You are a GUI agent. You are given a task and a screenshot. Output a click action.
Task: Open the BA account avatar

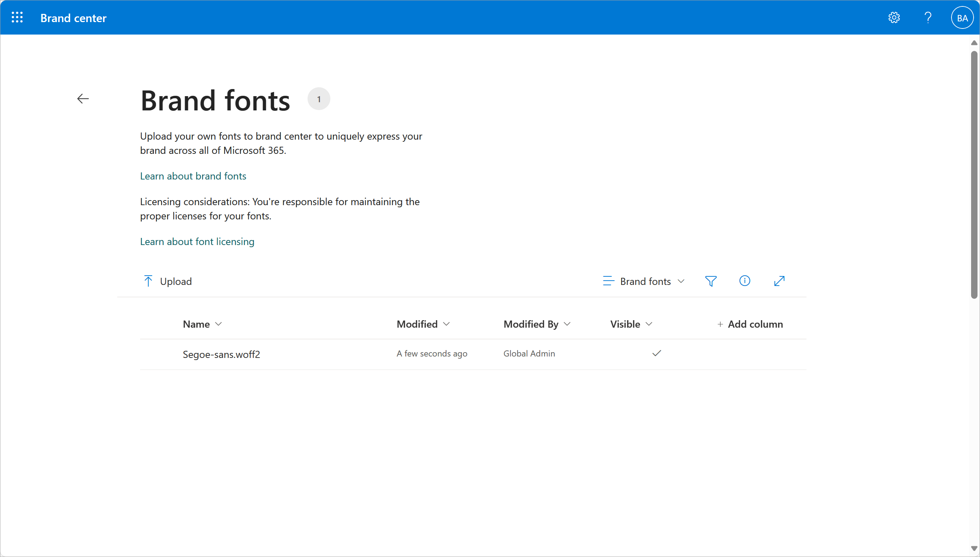pos(962,17)
